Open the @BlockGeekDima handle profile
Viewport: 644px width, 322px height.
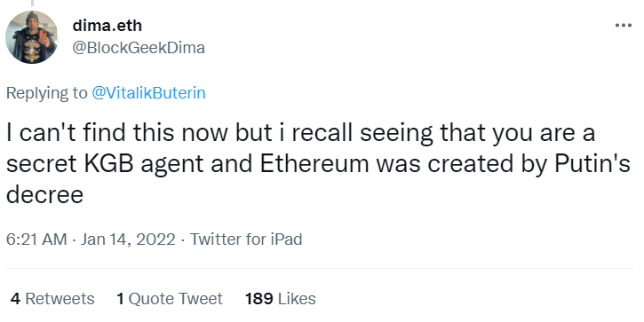pos(139,48)
